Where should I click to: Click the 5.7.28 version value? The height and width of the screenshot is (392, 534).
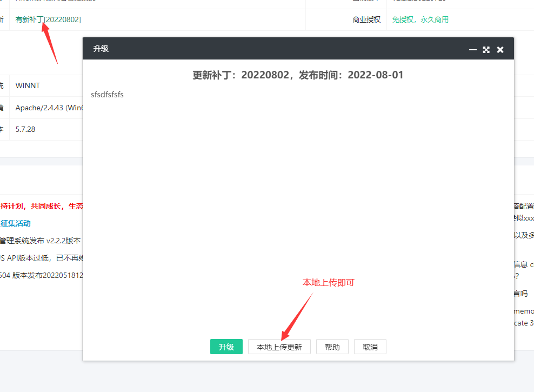tap(25, 129)
